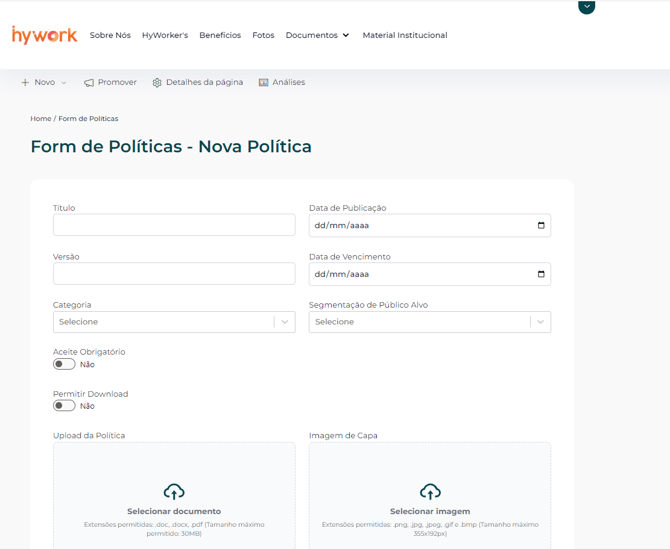Image resolution: width=670 pixels, height=549 pixels.
Task: Click the Selecionar imagem upload cloud icon
Action: pos(430,491)
